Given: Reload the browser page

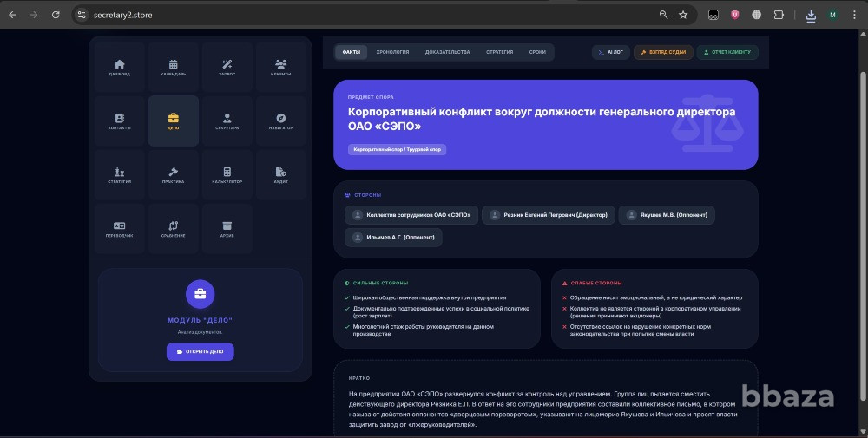Looking at the screenshot, I should tap(56, 15).
